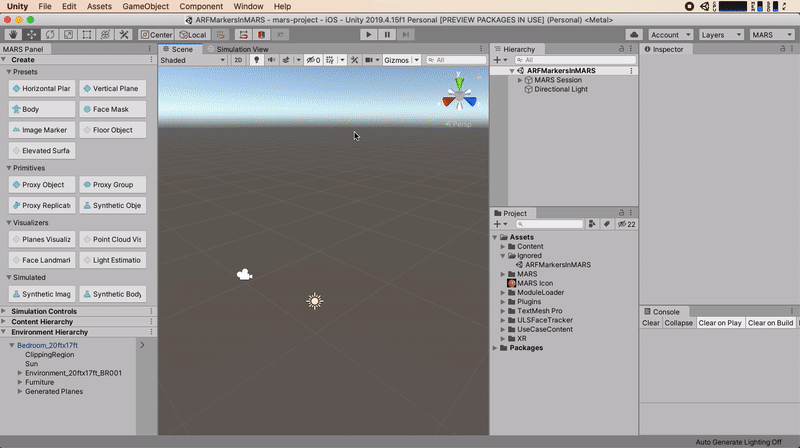
Task: Open the cloud services icon
Action: (634, 34)
